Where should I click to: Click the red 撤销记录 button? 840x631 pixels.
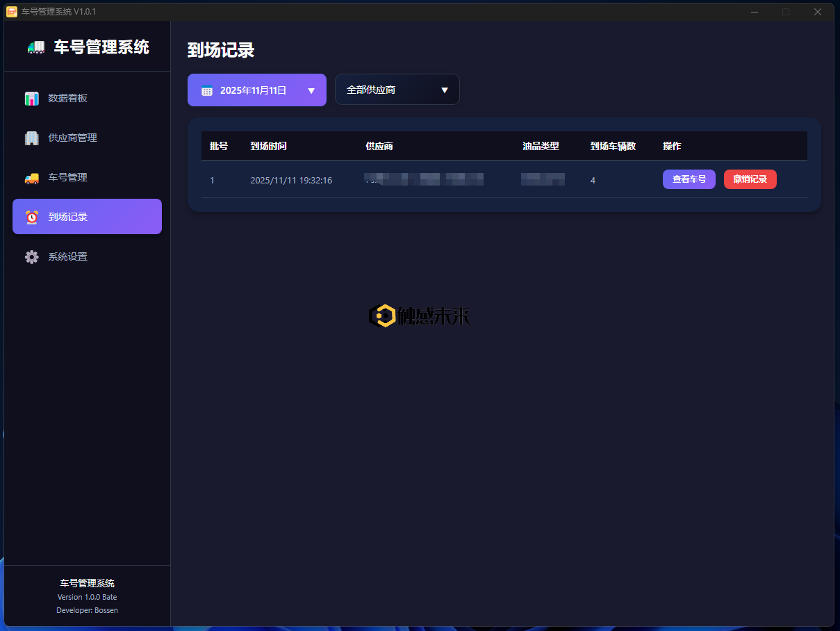click(x=750, y=179)
